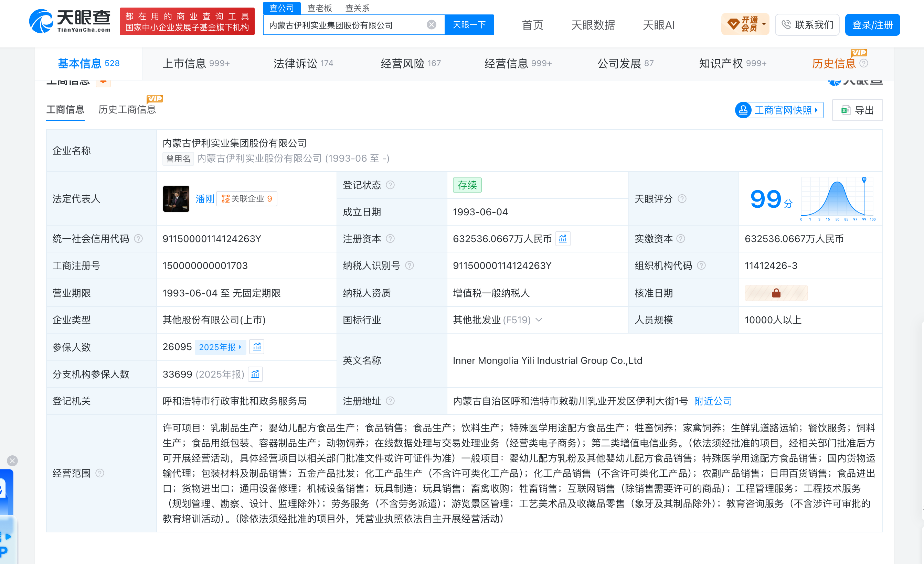Show help for 组织机构代码
Screen dimensions: 924x564
[701, 265]
